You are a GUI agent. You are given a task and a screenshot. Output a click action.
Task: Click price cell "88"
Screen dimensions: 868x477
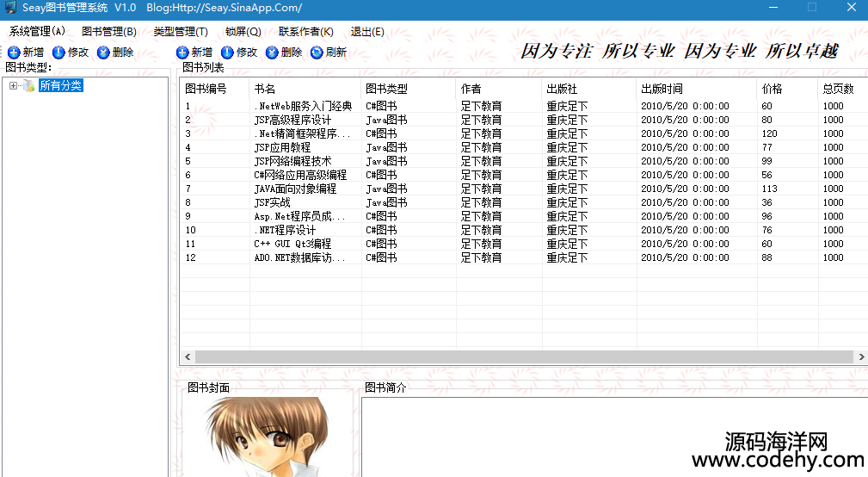click(x=766, y=257)
